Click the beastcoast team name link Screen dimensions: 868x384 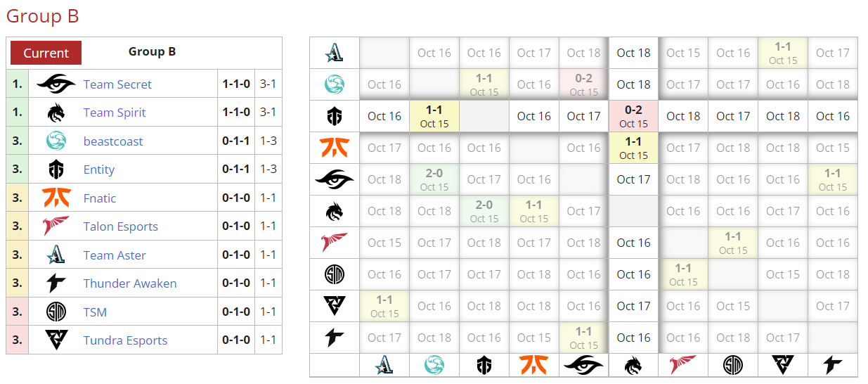pyautogui.click(x=112, y=141)
